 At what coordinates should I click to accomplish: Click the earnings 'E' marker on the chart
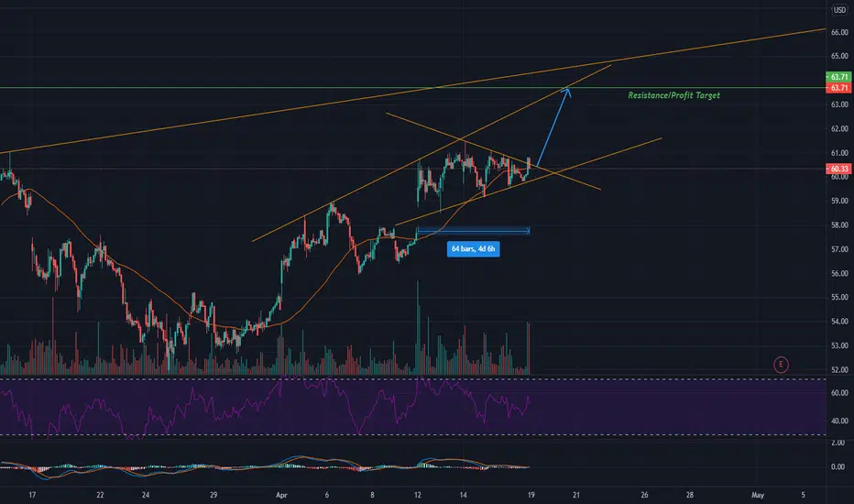[781, 365]
